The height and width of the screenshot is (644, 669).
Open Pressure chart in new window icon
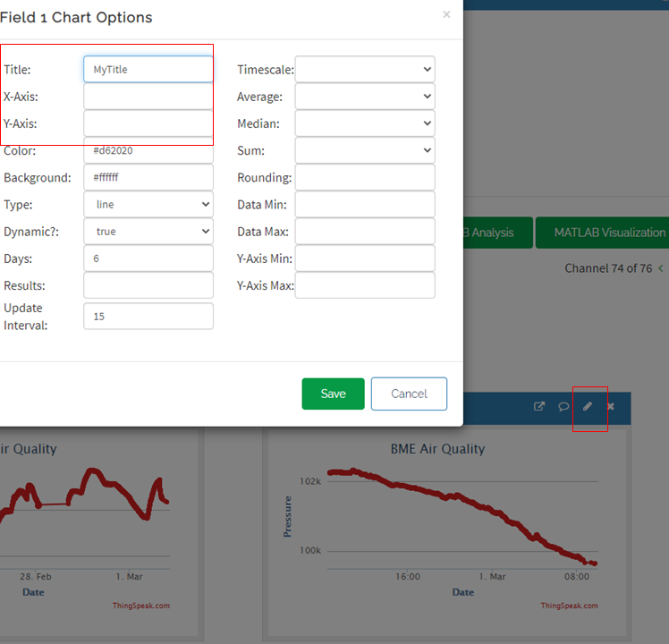coord(539,406)
